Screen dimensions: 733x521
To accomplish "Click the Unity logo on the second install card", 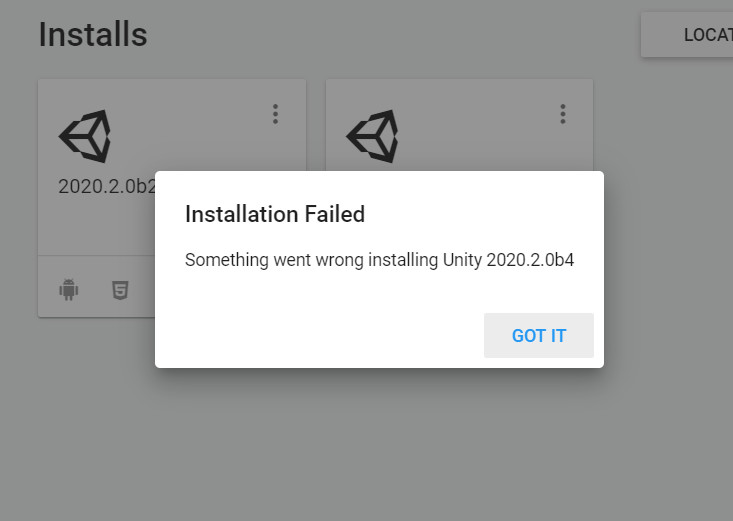I will pos(373,136).
